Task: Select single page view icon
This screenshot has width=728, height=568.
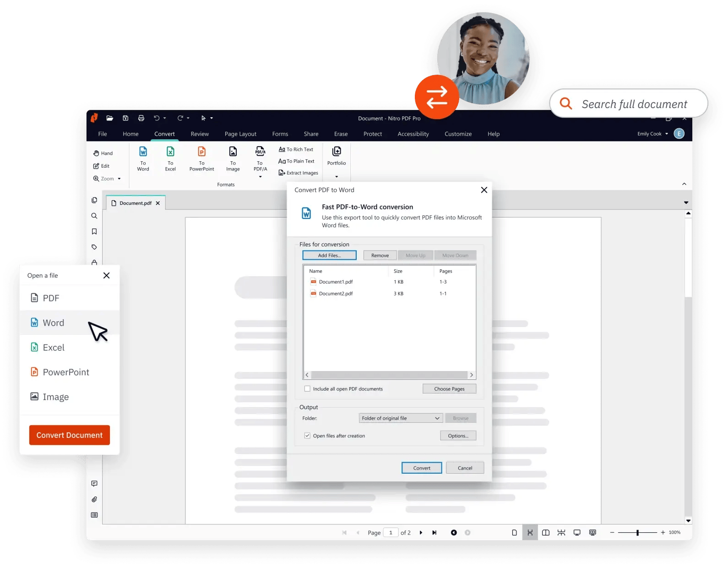Action: tap(514, 533)
